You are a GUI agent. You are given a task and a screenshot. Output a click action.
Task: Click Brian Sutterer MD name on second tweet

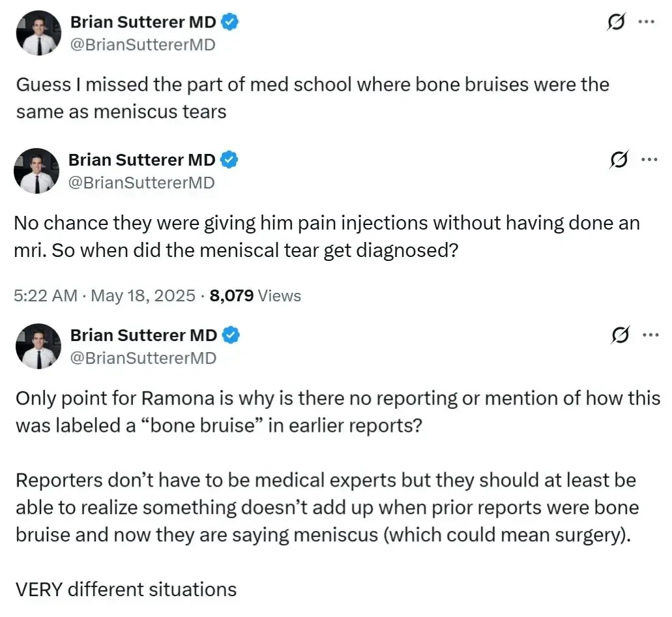pyautogui.click(x=142, y=160)
